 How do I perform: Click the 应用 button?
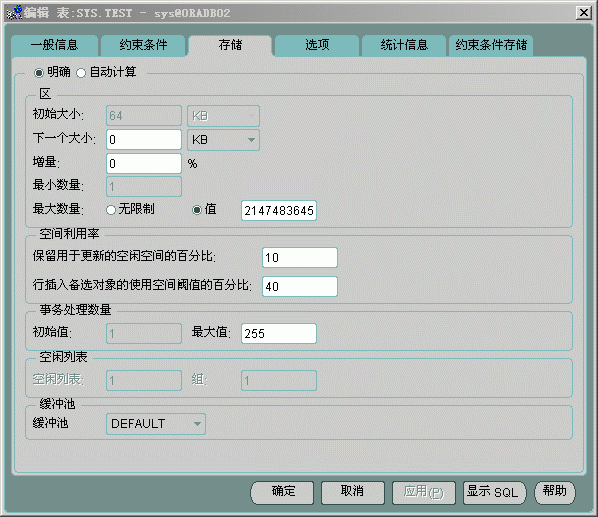coord(424,493)
